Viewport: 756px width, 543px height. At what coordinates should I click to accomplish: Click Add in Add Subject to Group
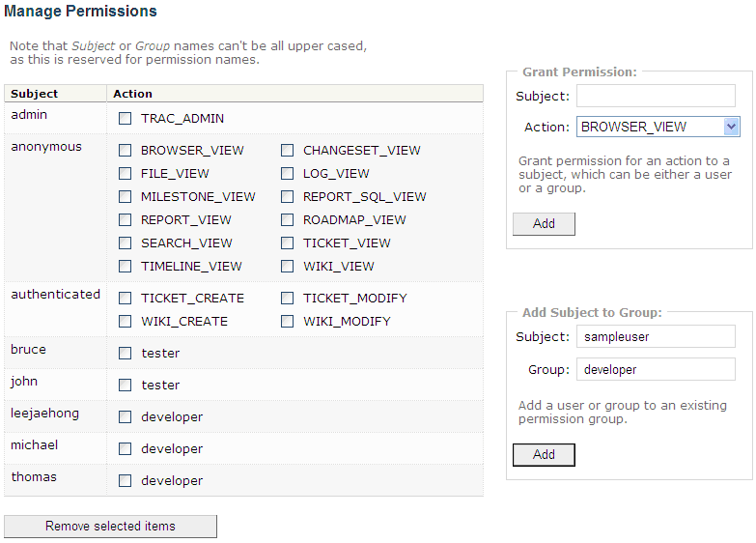coord(544,454)
